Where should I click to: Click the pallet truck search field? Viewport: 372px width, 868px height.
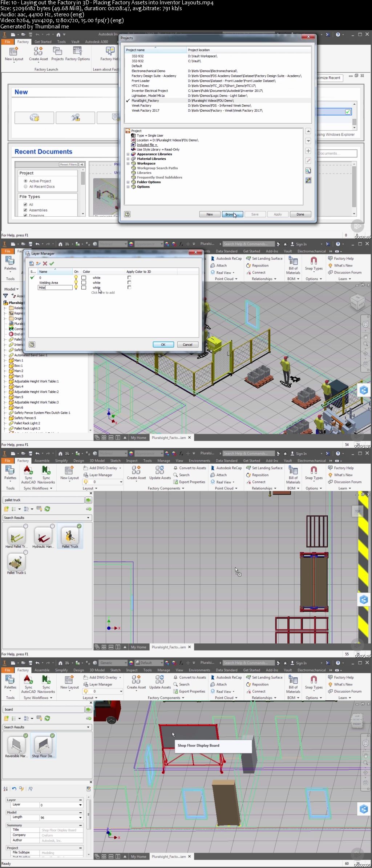44,500
